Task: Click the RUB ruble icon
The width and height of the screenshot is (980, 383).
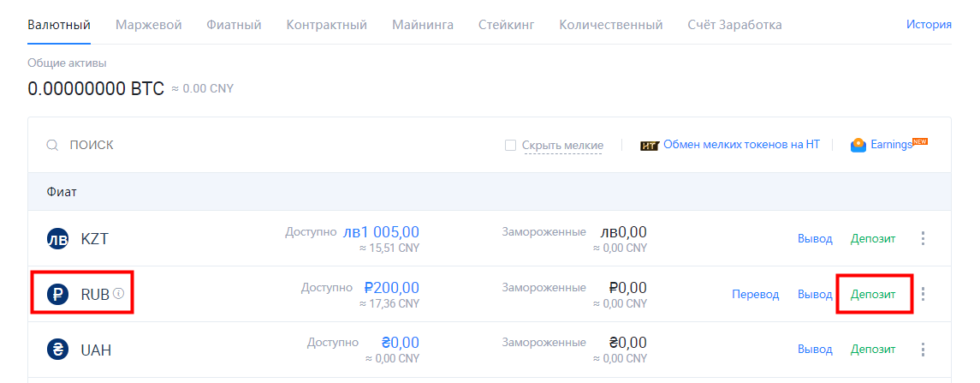Action: click(x=58, y=294)
